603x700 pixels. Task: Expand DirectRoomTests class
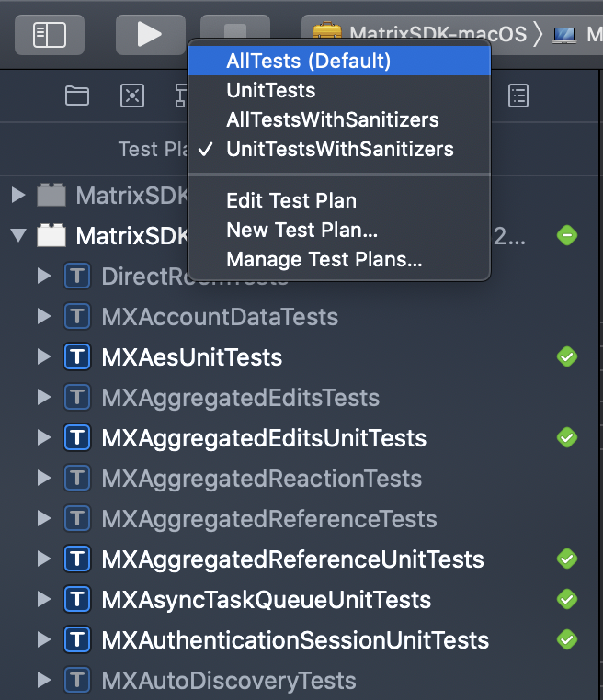coord(44,276)
